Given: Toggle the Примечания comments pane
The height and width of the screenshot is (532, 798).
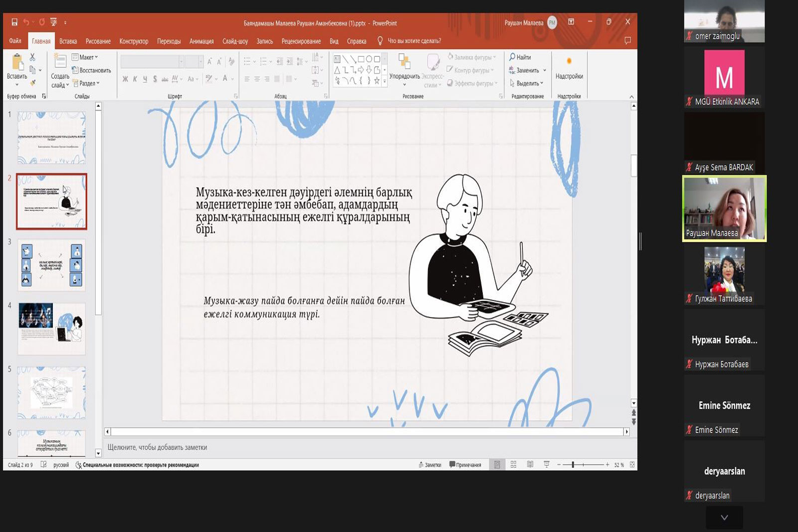Looking at the screenshot, I should (x=465, y=465).
